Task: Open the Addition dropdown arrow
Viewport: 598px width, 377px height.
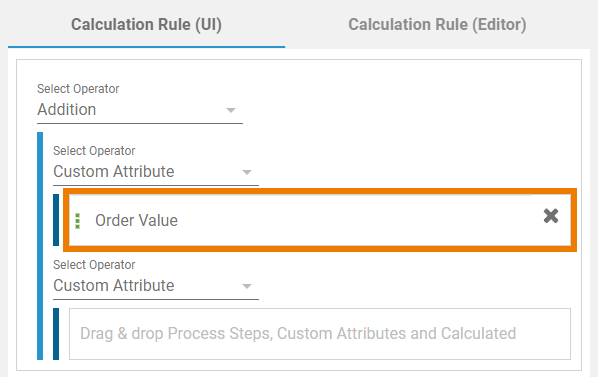Action: (231, 110)
